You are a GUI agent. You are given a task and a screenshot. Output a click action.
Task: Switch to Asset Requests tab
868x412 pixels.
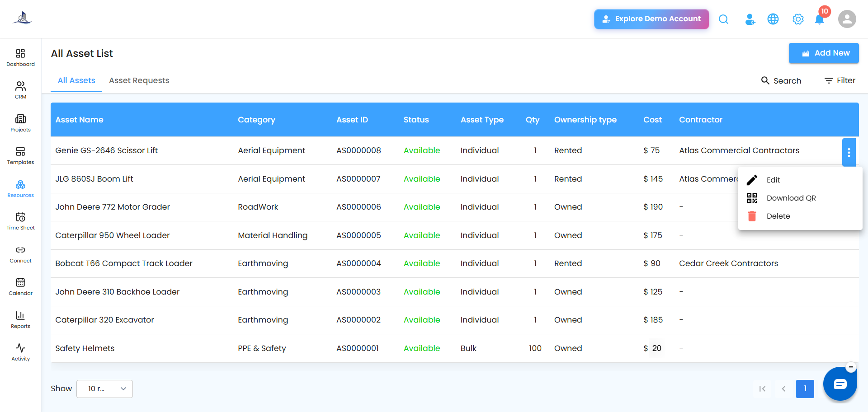click(x=139, y=80)
